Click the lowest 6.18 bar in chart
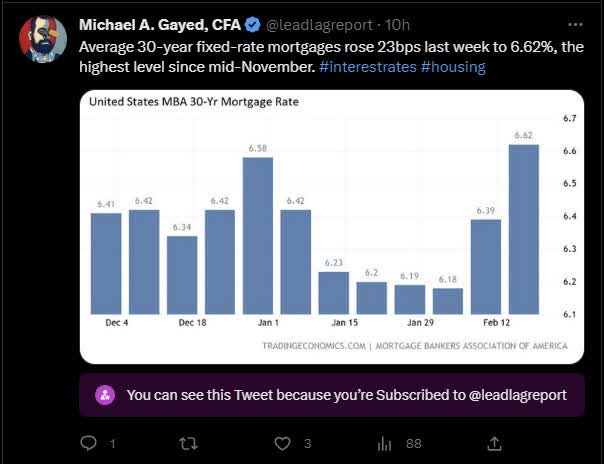Image resolution: width=604 pixels, height=464 pixels. (448, 300)
